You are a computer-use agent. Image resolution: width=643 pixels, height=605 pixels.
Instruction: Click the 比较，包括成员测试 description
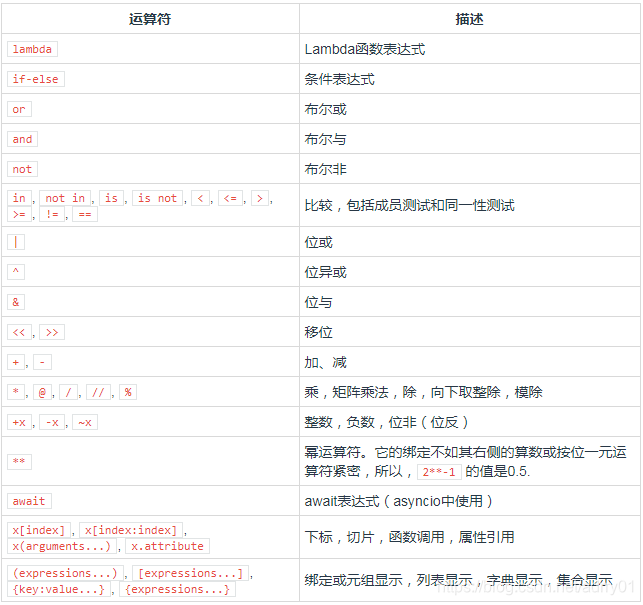point(409,205)
